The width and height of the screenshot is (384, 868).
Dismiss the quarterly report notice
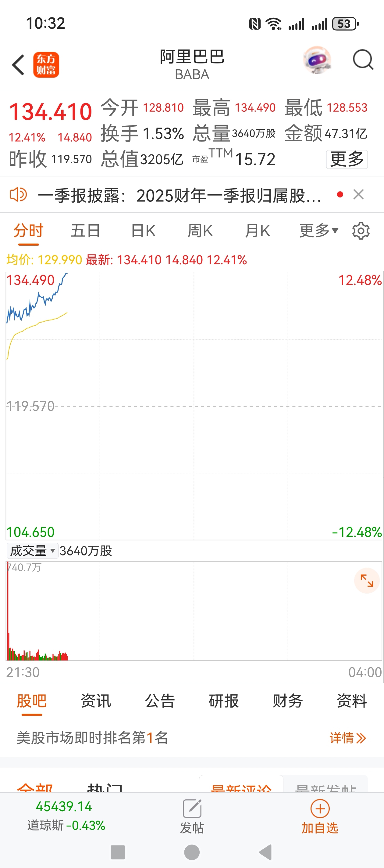point(358,194)
